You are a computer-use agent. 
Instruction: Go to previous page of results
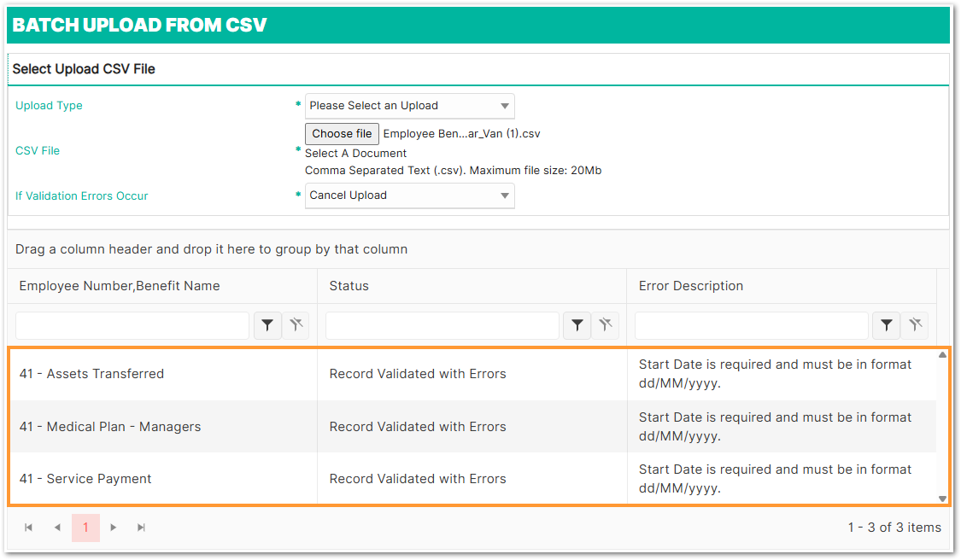tap(57, 528)
